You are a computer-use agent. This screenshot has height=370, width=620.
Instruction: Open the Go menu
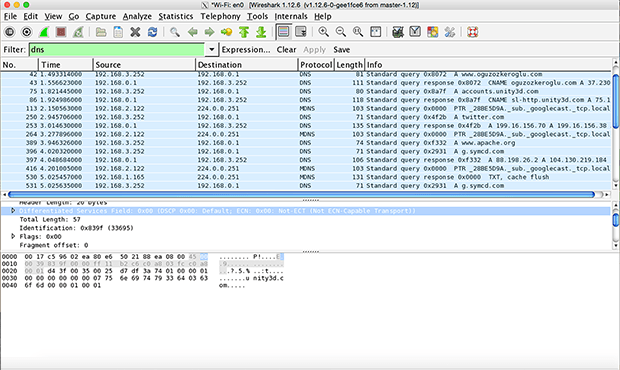tap(74, 16)
